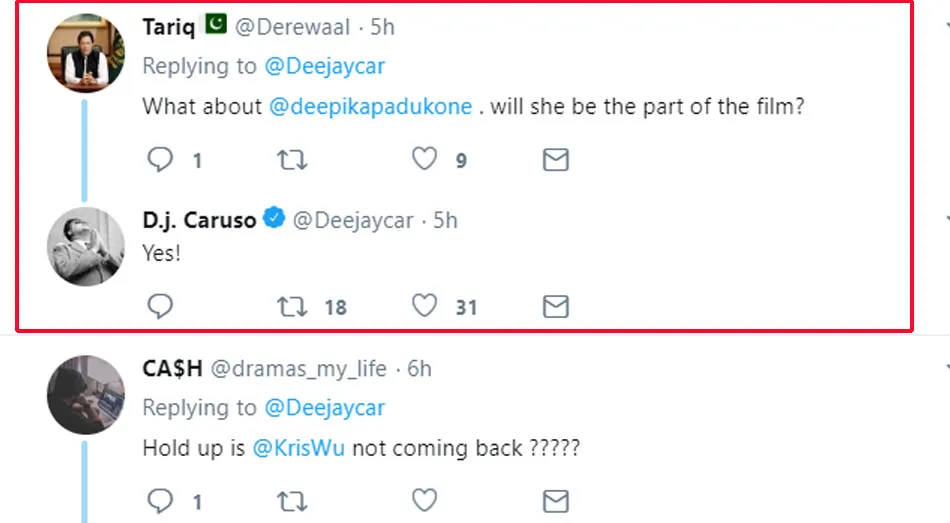Screen dimensions: 950x523
Task: Send Tariq's tweet via direct message
Action: 555,160
